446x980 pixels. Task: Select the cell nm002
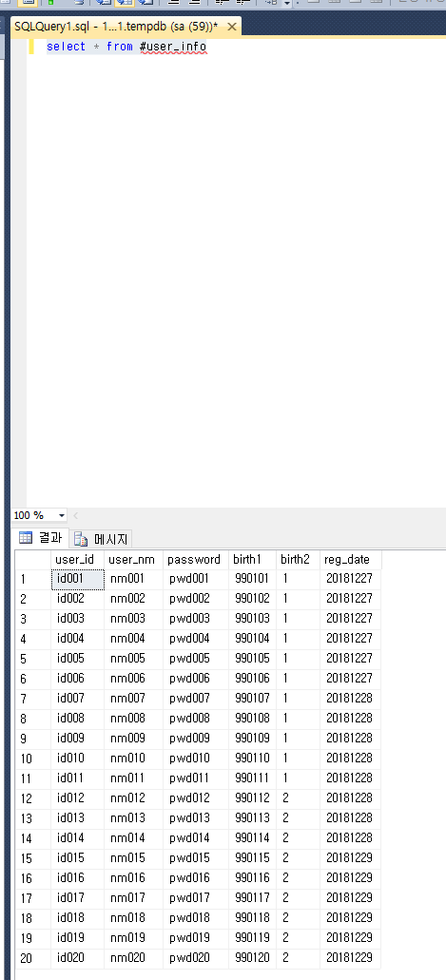tap(134, 599)
